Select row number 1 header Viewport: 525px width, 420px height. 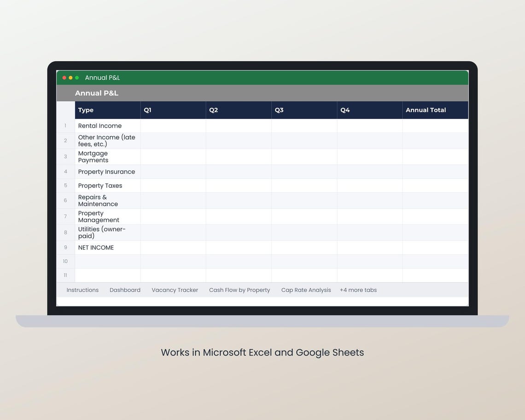coord(65,126)
